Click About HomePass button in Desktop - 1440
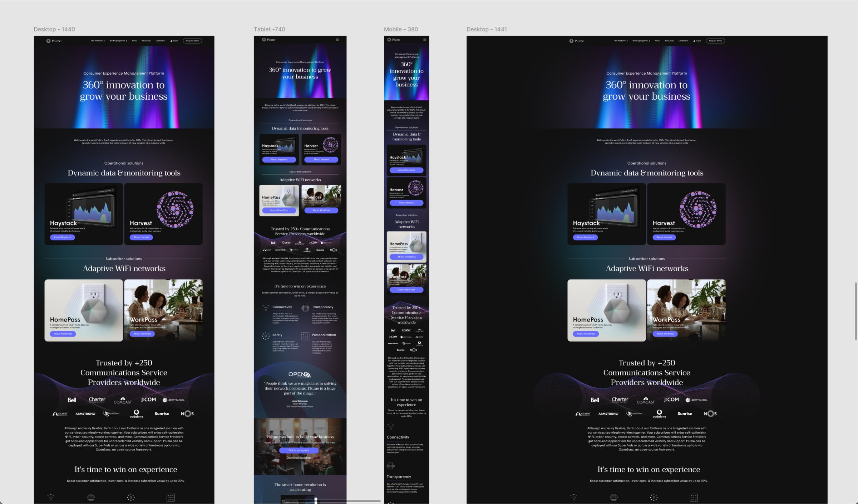 pyautogui.click(x=63, y=334)
